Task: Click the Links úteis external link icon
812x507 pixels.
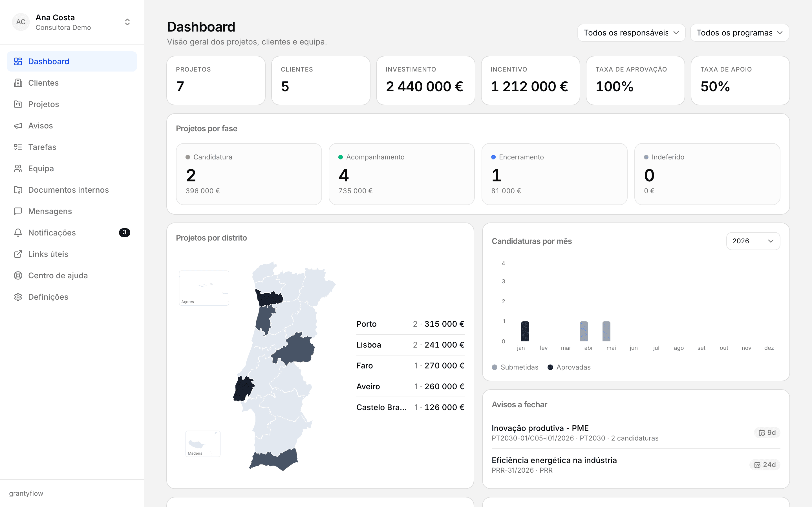Action: click(18, 254)
